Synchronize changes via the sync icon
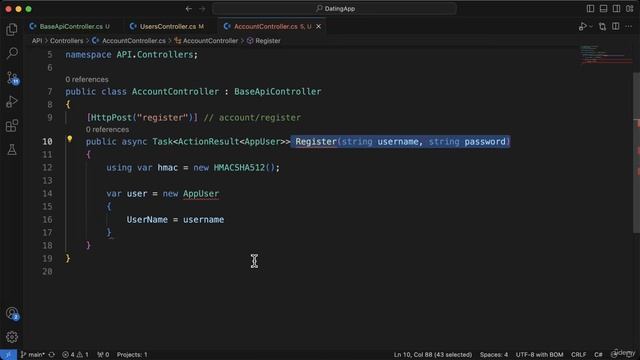 pyautogui.click(x=51, y=355)
